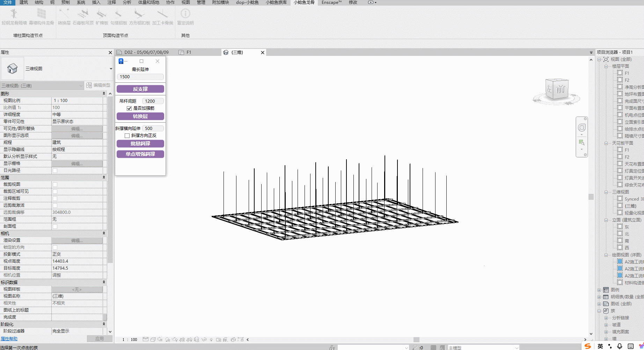The height and width of the screenshot is (350, 644).
Task: Open the 三维视图 type selector dropdown
Action: 111,69
